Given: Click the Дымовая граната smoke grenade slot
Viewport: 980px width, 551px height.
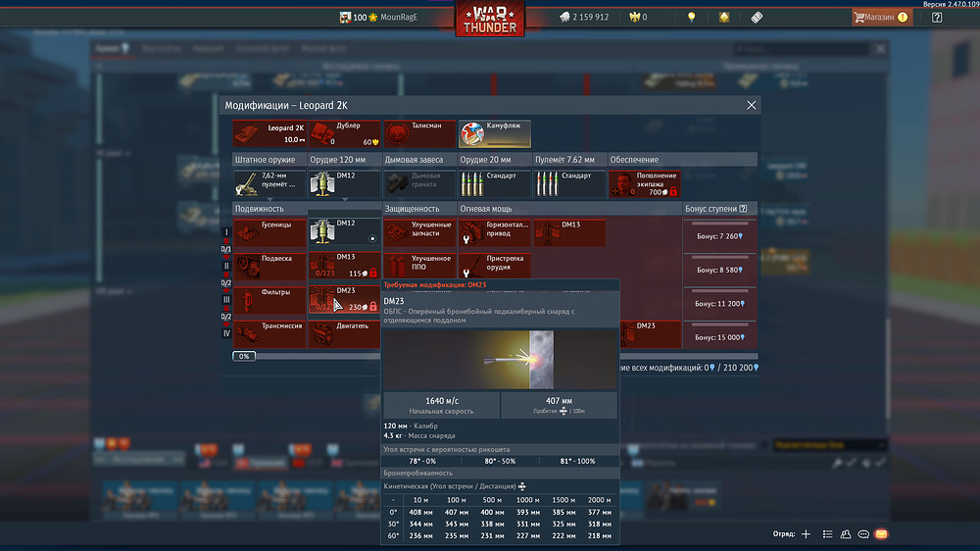Looking at the screenshot, I should point(419,184).
